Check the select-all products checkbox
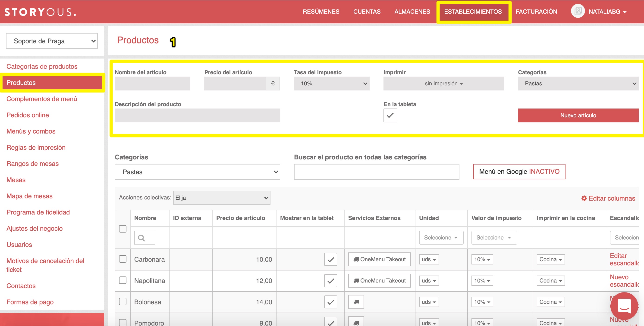Image resolution: width=644 pixels, height=326 pixels. (x=123, y=229)
